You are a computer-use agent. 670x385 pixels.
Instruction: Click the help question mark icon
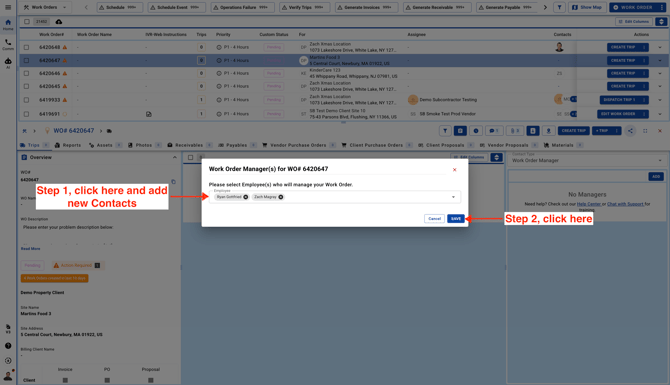(8, 346)
